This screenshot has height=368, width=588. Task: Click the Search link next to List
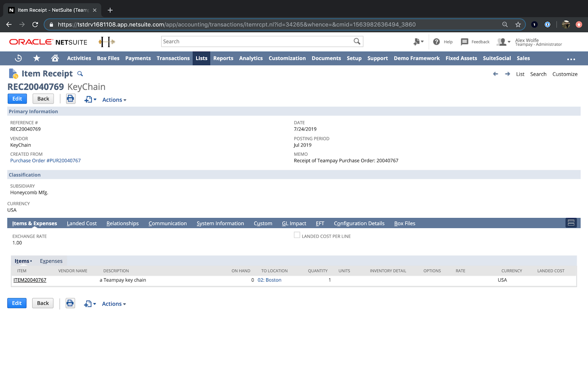538,74
